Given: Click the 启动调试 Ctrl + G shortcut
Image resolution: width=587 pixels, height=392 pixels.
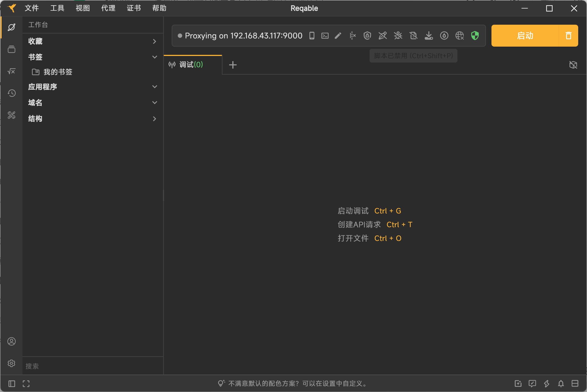Looking at the screenshot, I should (x=369, y=211).
